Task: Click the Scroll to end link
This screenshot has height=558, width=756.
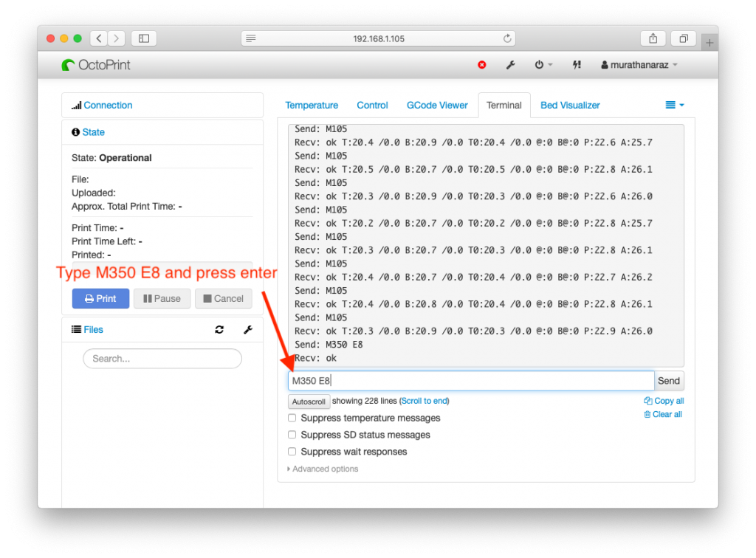Action: click(x=425, y=401)
